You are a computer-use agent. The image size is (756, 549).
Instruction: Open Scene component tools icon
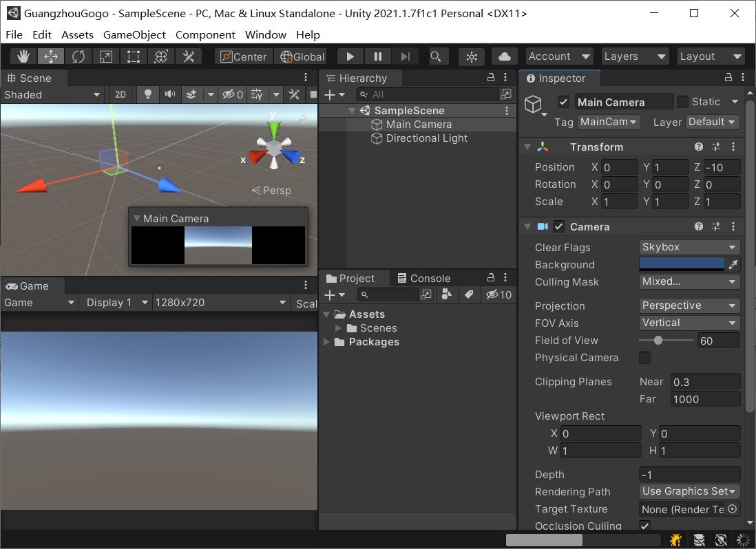pyautogui.click(x=294, y=94)
